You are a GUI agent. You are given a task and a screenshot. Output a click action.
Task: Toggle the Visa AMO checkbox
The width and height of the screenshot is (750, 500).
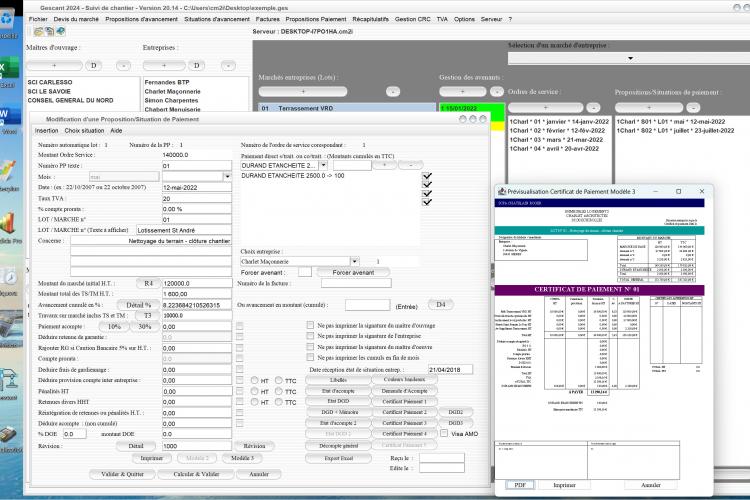[x=444, y=433]
